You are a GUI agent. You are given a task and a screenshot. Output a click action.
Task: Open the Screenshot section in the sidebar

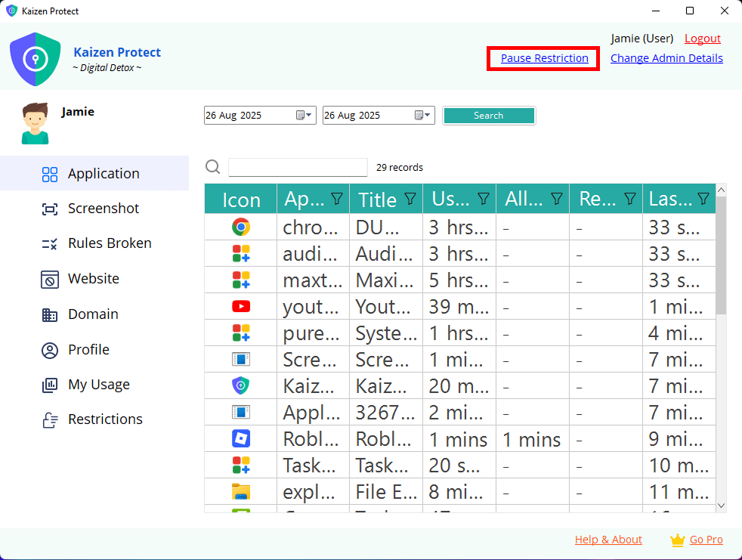[103, 209]
